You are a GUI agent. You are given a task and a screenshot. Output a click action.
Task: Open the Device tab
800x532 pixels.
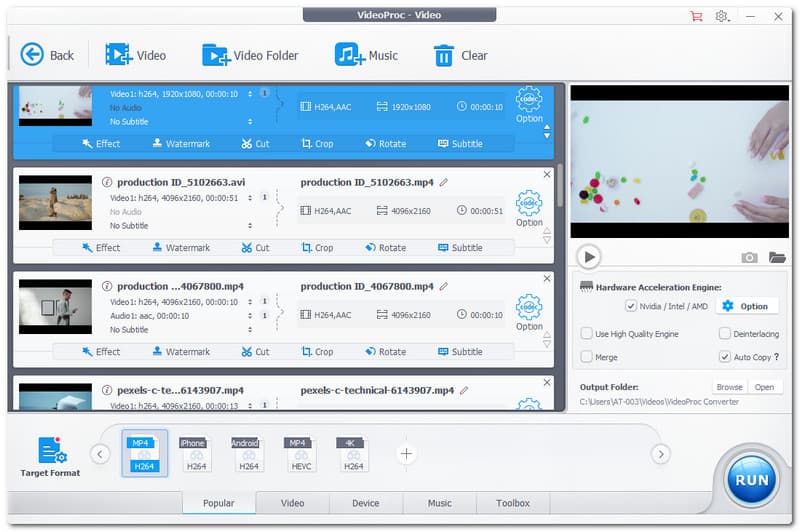point(366,503)
